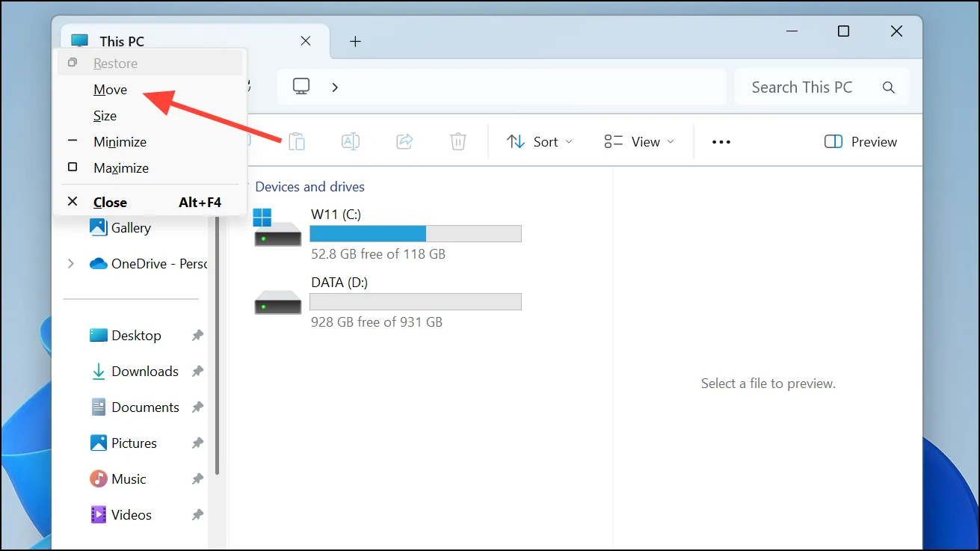Click the monitor icon in address bar
This screenshot has width=980, height=551.
click(301, 87)
